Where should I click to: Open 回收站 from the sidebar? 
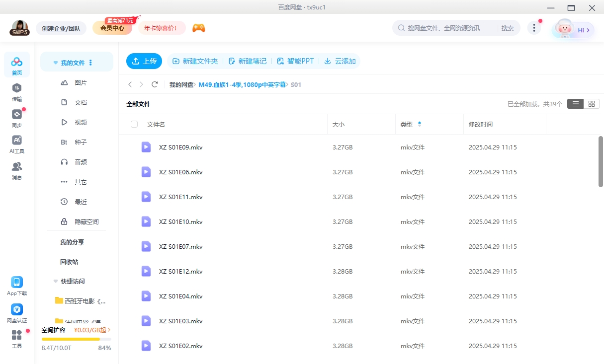click(x=69, y=262)
